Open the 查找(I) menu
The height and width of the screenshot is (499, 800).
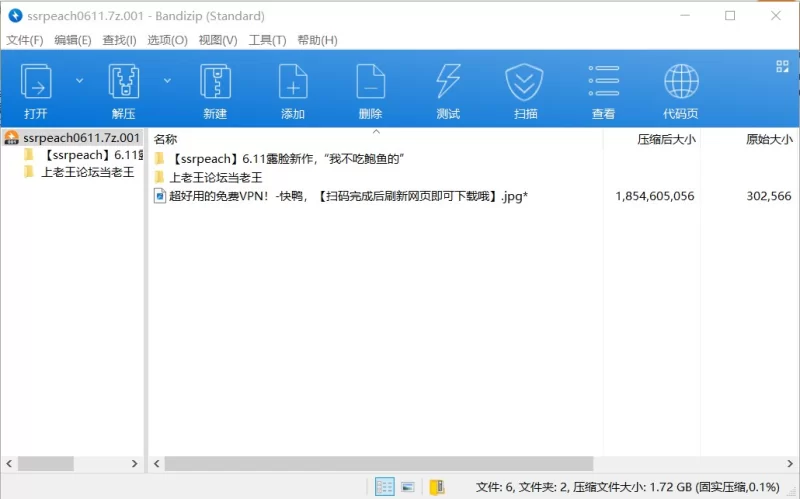click(119, 40)
